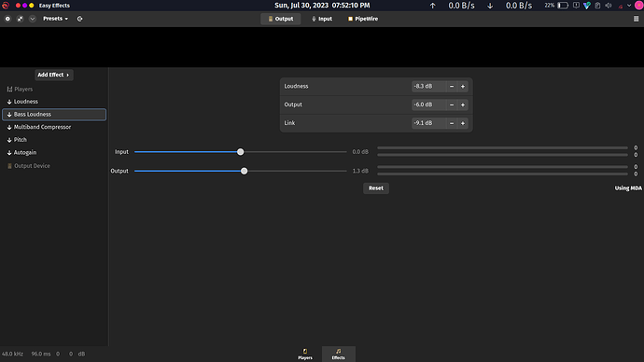This screenshot has height=362, width=644.
Task: Reset Bass Loudness settings with Reset button
Action: (x=376, y=188)
